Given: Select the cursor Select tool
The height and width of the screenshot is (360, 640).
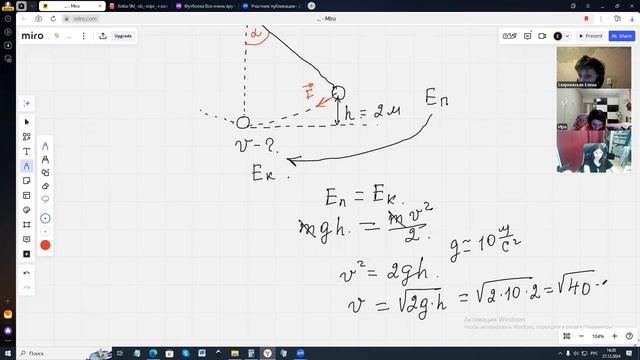Looking at the screenshot, I should click(27, 122).
